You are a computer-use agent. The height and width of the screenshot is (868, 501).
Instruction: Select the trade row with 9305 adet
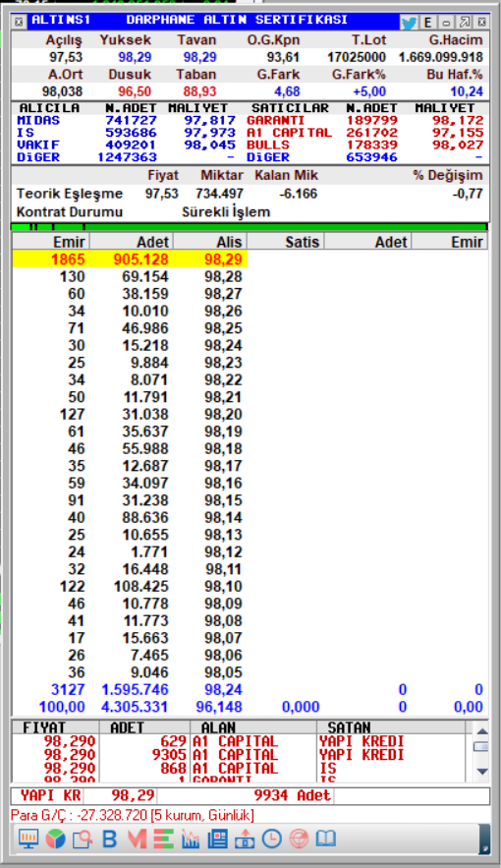(x=241, y=755)
